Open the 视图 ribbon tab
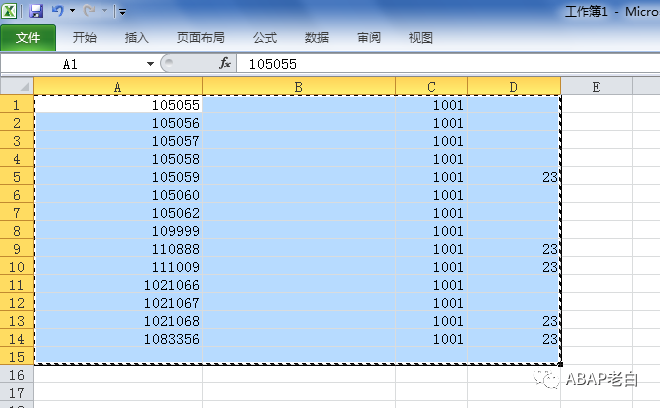This screenshot has width=660, height=408. tap(420, 37)
